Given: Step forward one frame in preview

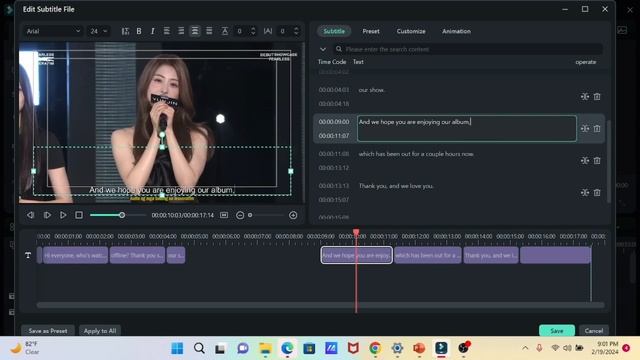Looking at the screenshot, I should pyautogui.click(x=47, y=215).
